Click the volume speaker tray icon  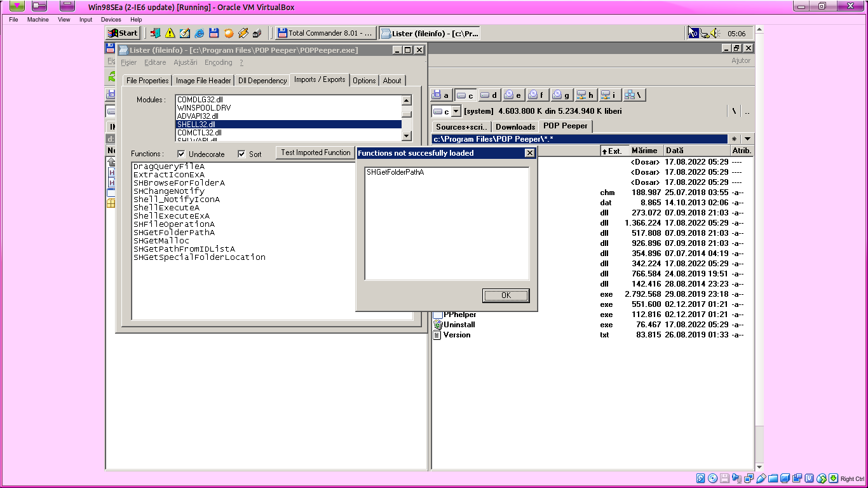(714, 33)
